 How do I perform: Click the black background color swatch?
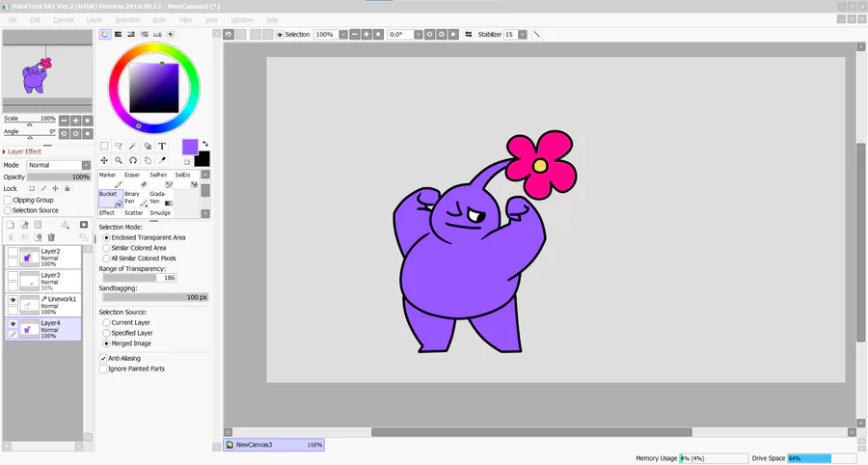203,159
